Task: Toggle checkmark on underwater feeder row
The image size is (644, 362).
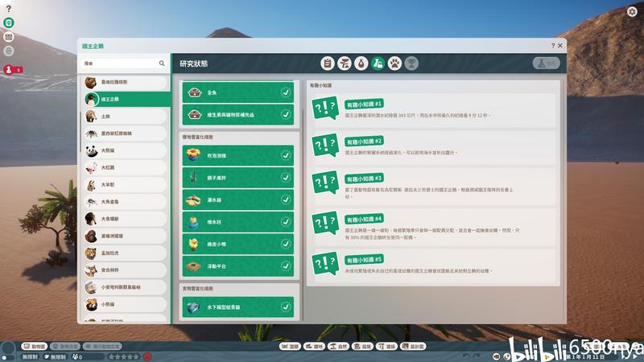Action: coord(286,307)
